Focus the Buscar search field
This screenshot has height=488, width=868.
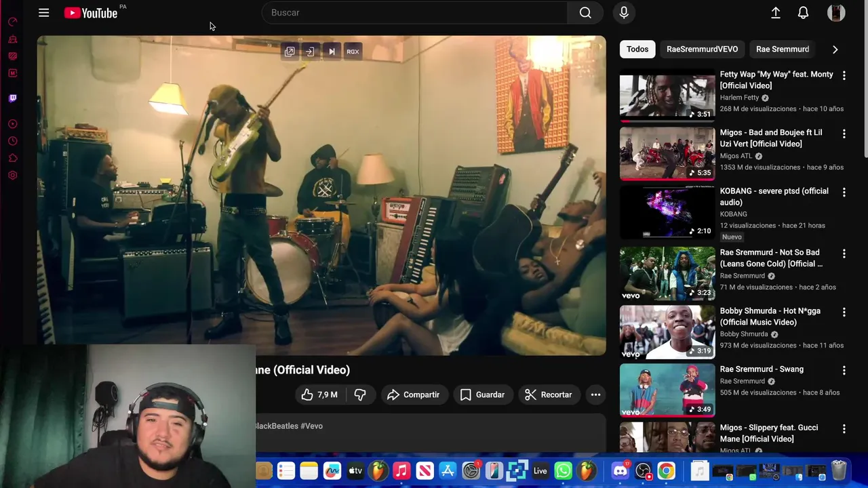pyautogui.click(x=415, y=12)
